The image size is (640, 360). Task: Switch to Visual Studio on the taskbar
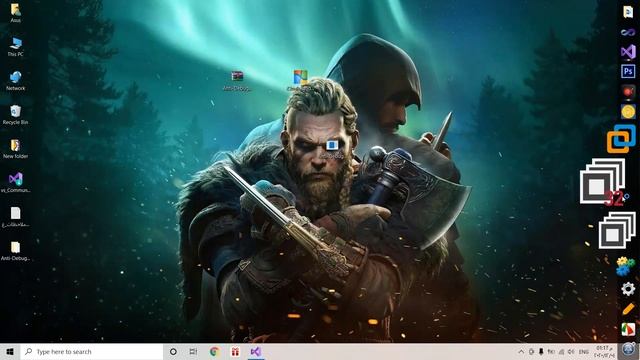pos(256,351)
